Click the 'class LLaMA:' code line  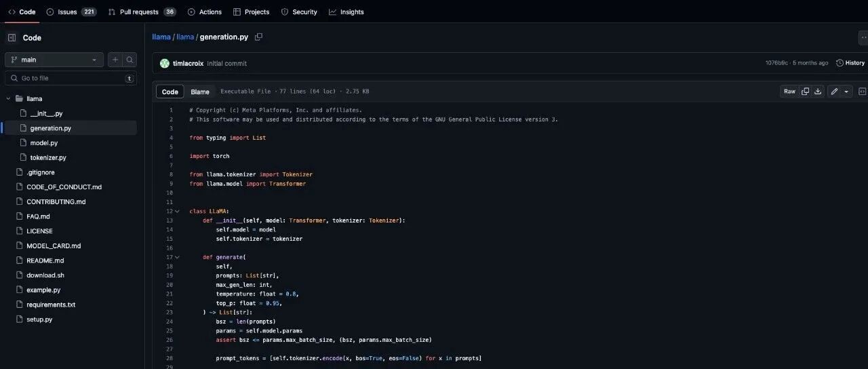tap(210, 211)
